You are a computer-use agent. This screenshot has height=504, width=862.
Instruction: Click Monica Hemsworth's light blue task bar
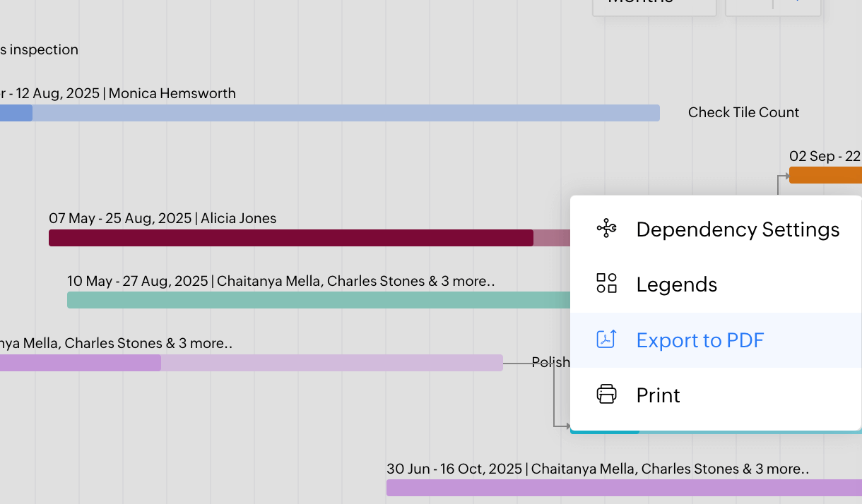(x=346, y=113)
